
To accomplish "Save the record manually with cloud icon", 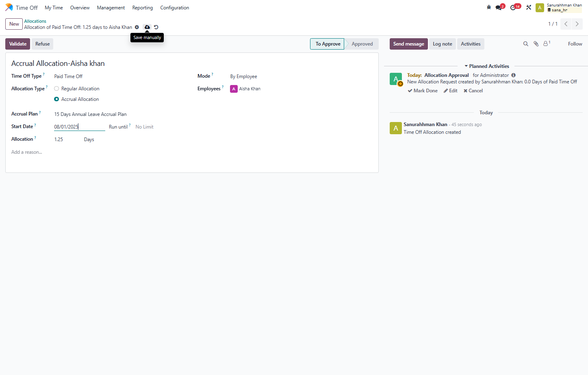I will (x=147, y=27).
